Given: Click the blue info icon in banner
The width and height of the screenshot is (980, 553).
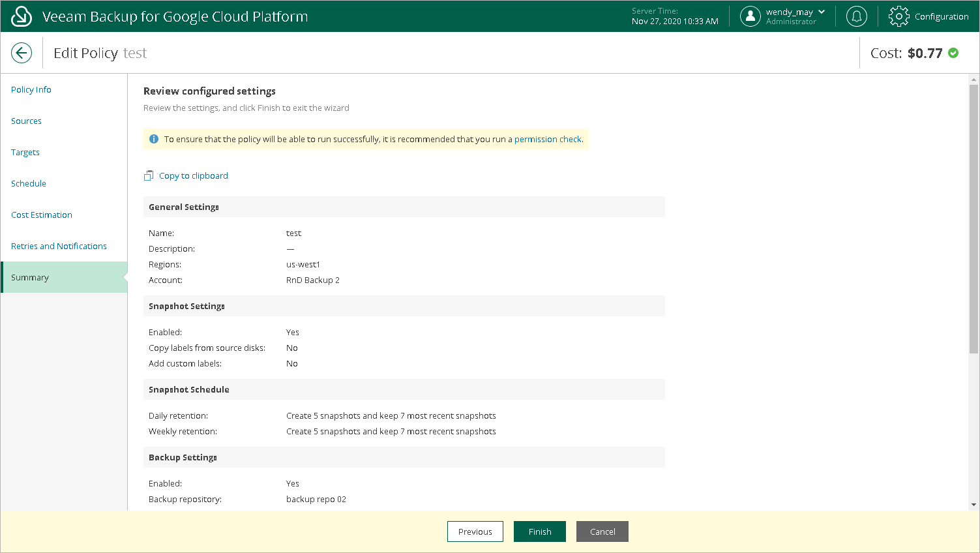Looking at the screenshot, I should pyautogui.click(x=154, y=139).
